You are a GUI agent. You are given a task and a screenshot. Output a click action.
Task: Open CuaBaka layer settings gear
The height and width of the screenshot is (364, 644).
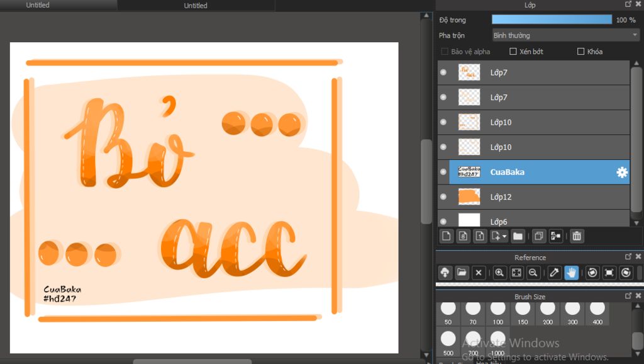[x=622, y=173]
